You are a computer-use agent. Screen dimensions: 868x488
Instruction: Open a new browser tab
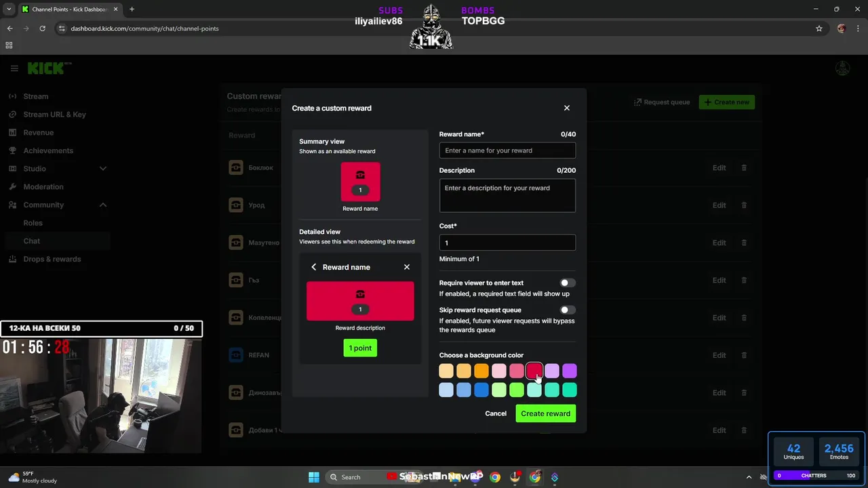(132, 9)
